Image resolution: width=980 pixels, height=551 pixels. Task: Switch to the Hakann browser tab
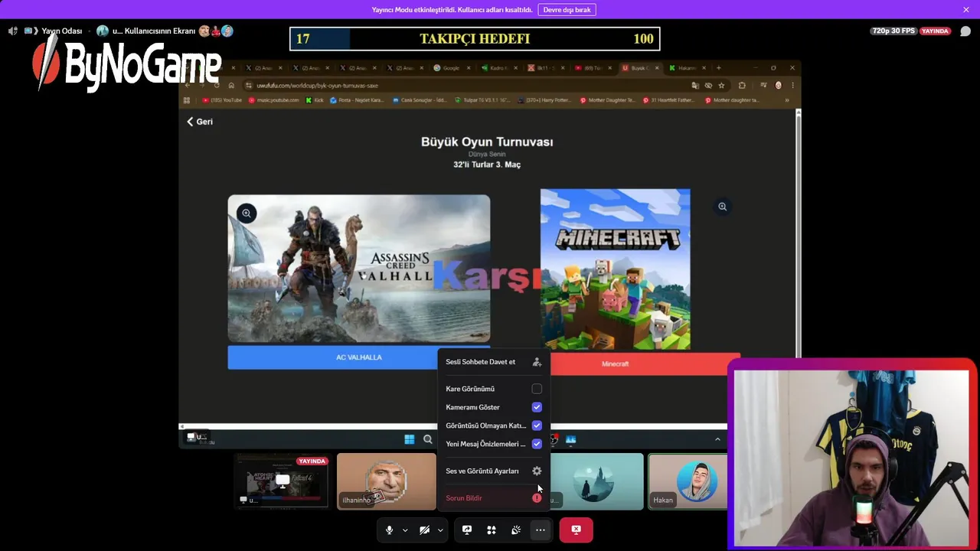tap(688, 68)
